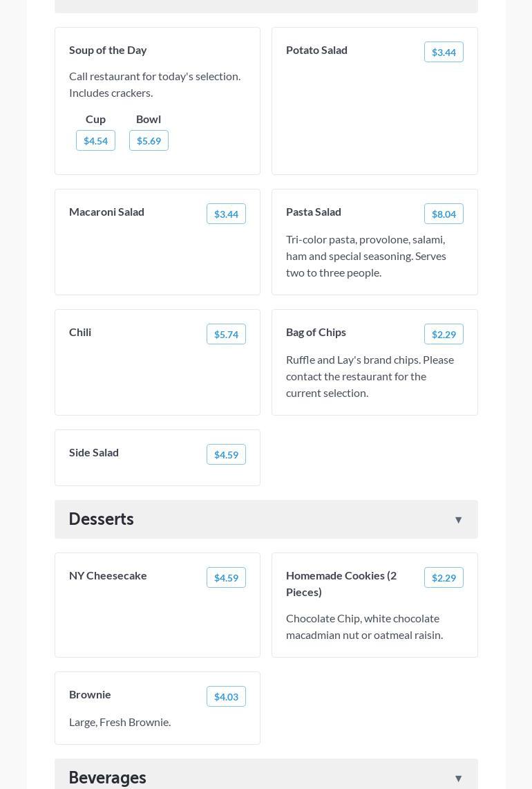
Task: Select the Brownie item title
Action: click(x=90, y=694)
